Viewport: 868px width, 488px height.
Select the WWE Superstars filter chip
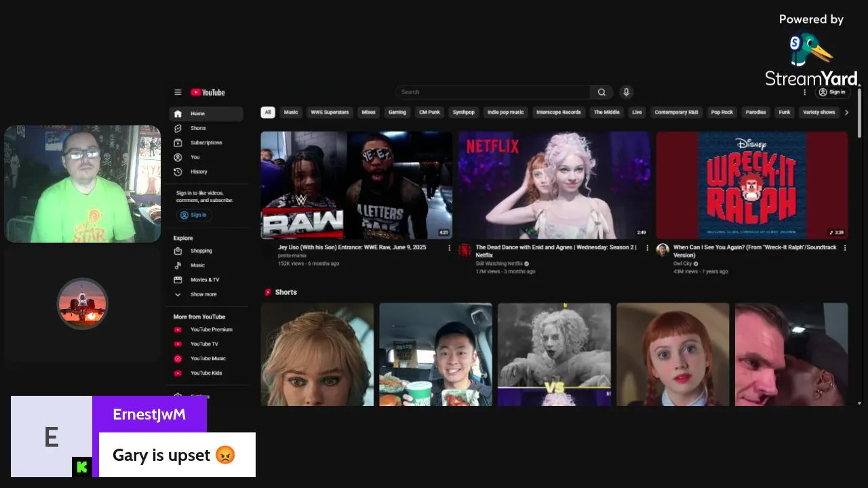coord(330,113)
